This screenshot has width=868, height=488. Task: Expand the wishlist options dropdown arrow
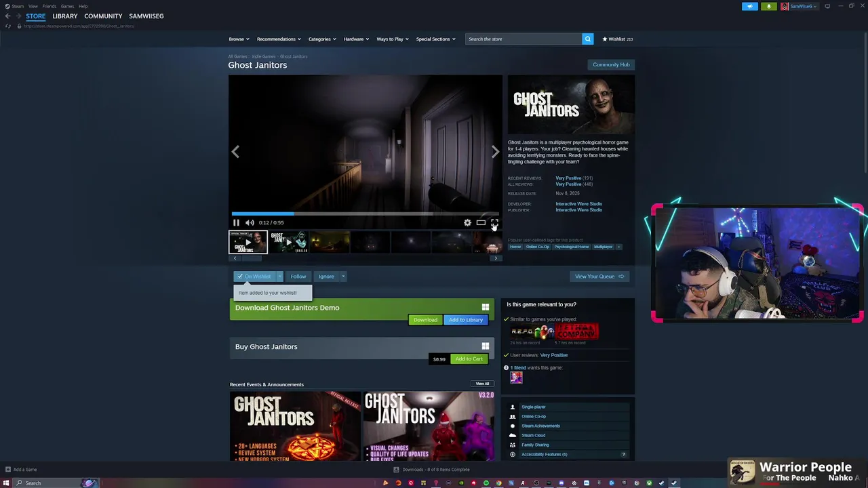[279, 277]
